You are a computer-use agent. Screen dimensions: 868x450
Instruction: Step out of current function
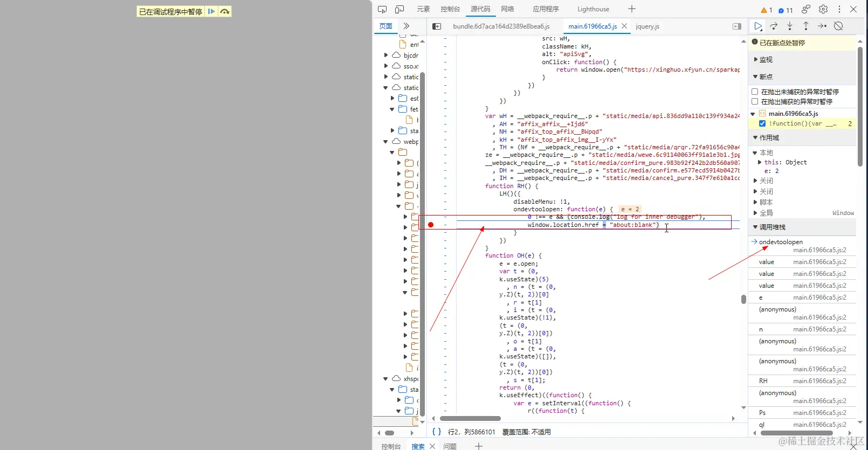pyautogui.click(x=806, y=26)
